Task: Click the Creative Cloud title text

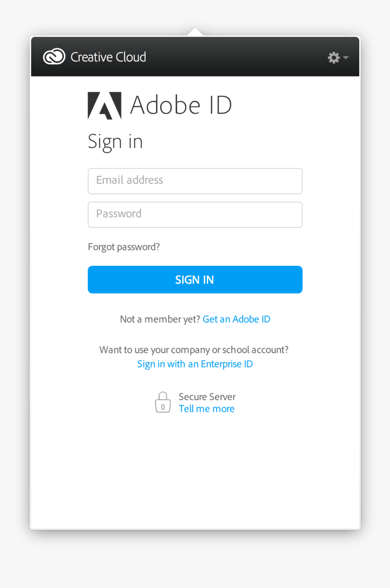Action: (x=108, y=57)
